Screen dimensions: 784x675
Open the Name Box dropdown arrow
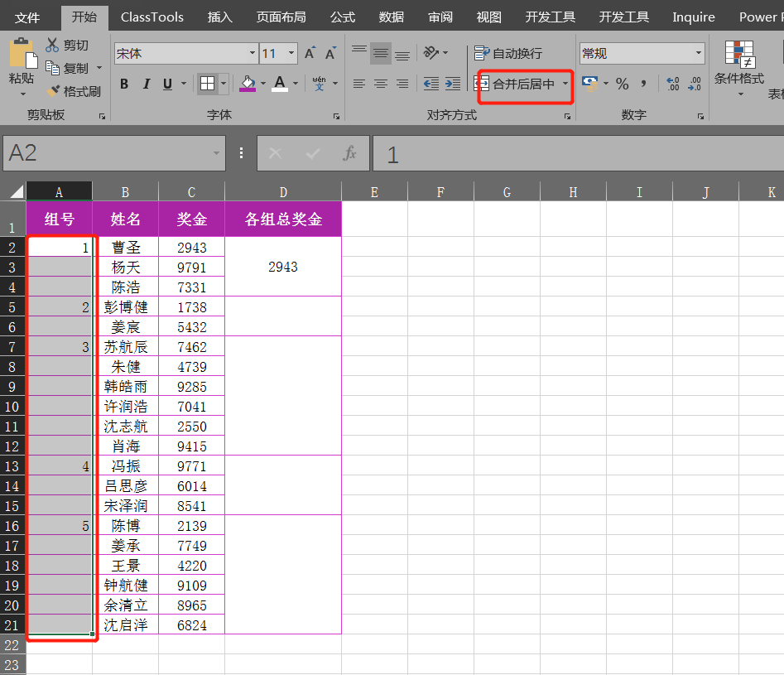pyautogui.click(x=216, y=153)
